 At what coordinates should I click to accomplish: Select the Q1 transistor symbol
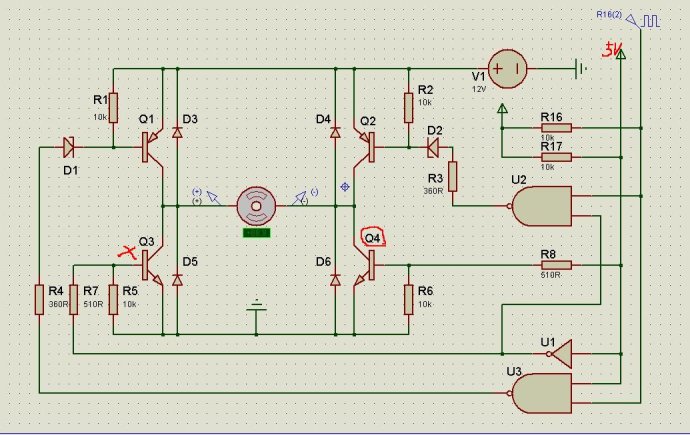point(152,147)
